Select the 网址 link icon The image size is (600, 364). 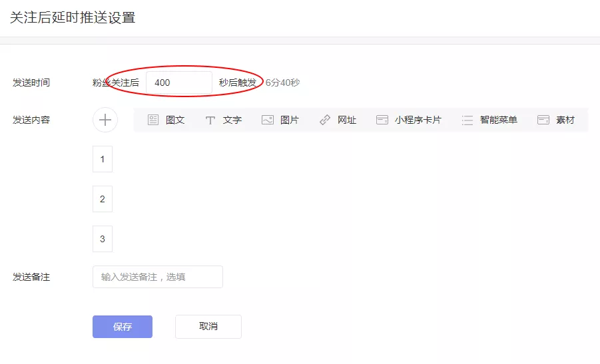click(325, 120)
